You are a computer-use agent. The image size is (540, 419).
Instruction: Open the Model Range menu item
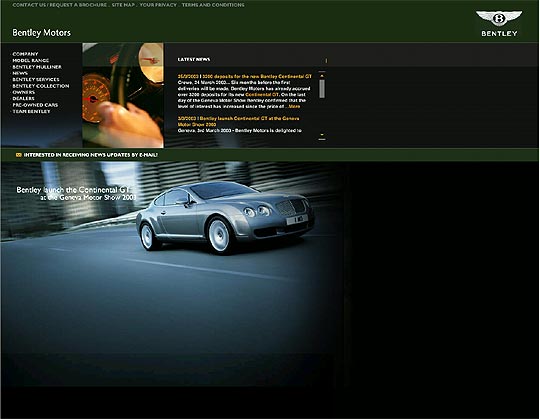point(31,60)
